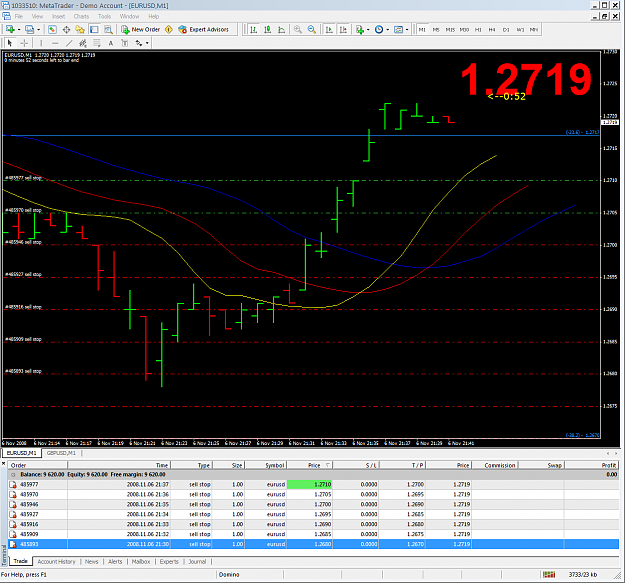Sort orders by the Time column header
Screen dimensions: 625x583
coord(119,465)
